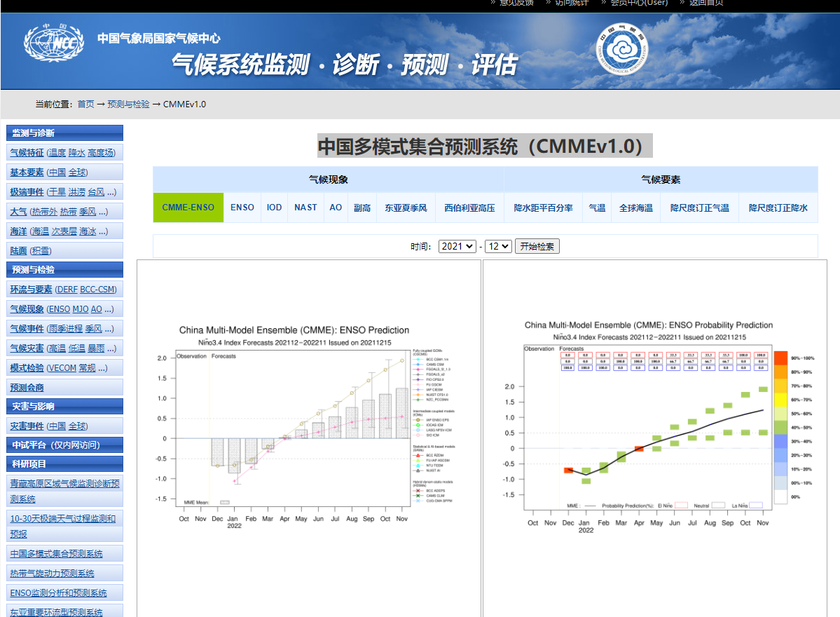Open the NAST tab
The image size is (840, 617).
[x=305, y=208]
